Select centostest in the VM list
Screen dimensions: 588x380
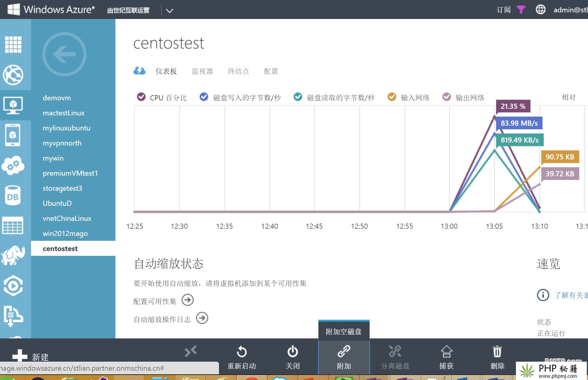(73, 249)
